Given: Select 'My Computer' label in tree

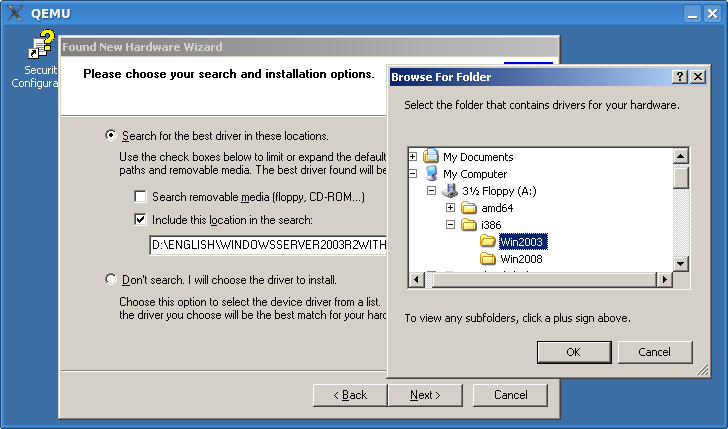Looking at the screenshot, I should pyautogui.click(x=475, y=174).
